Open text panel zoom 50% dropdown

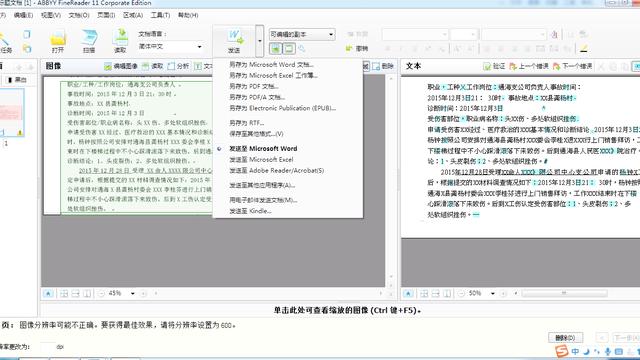tap(493, 293)
